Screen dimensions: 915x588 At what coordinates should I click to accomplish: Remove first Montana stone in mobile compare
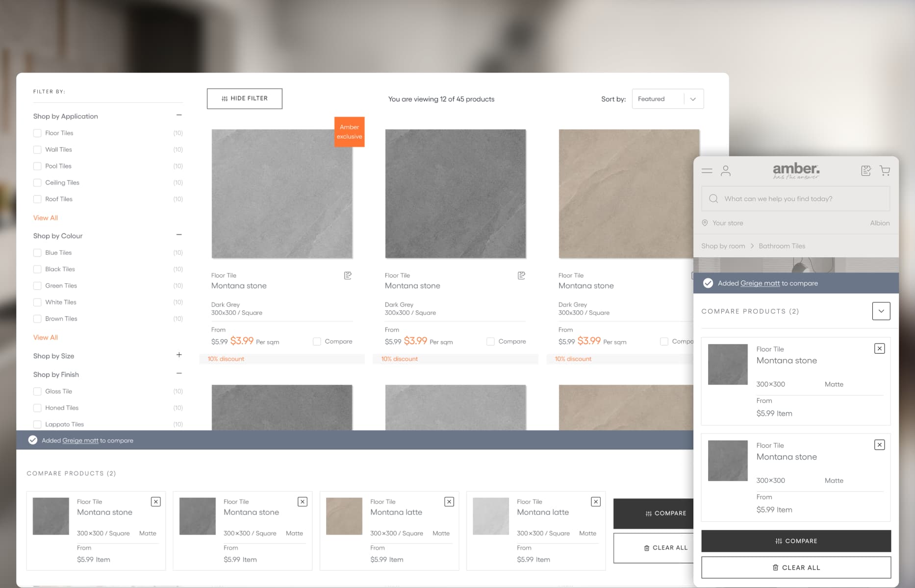click(879, 349)
